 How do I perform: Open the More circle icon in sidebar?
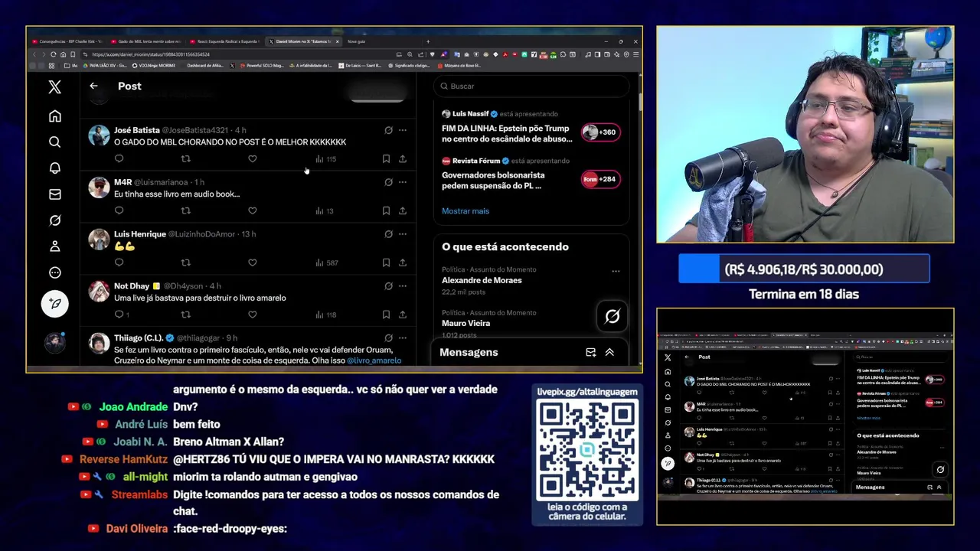[54, 272]
